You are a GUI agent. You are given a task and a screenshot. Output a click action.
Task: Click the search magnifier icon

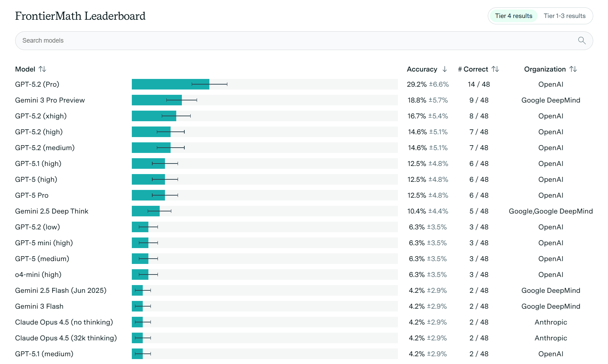582,41
